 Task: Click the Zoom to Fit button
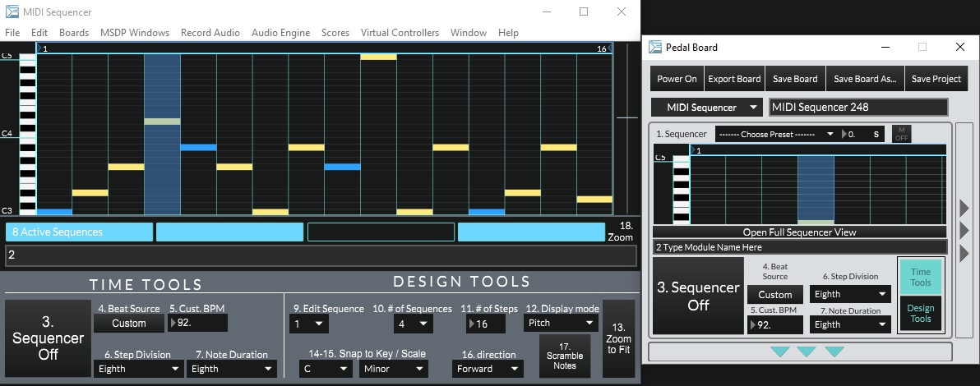tap(618, 338)
